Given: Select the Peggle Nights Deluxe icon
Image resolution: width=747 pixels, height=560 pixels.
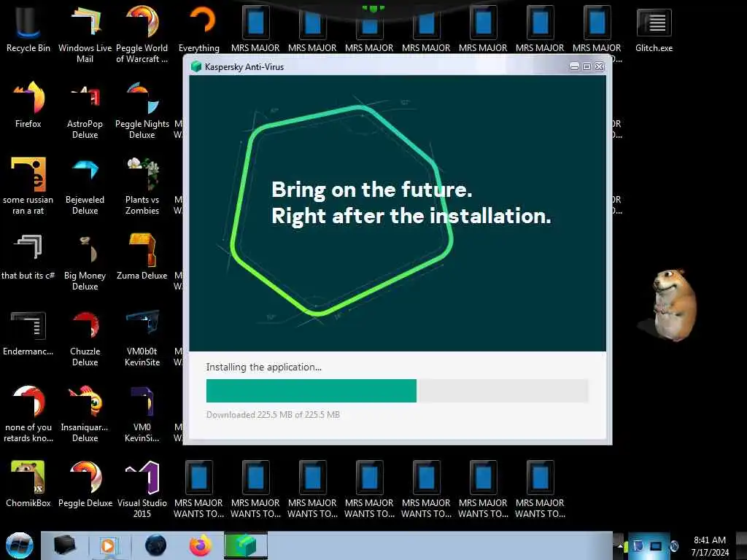Looking at the screenshot, I should (x=142, y=109).
